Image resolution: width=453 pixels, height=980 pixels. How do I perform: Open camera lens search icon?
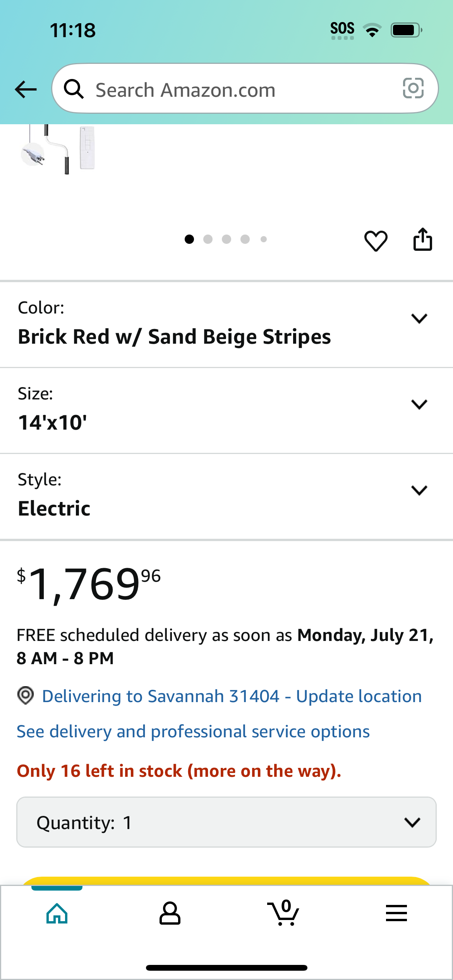(x=413, y=88)
